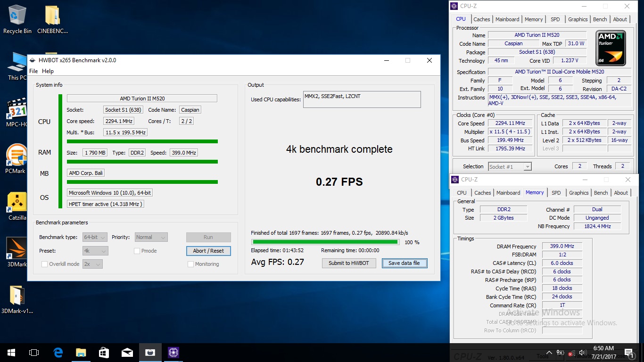Click the AMD Corp. Bali motherboard field
644x362 pixels.
pyautogui.click(x=86, y=173)
